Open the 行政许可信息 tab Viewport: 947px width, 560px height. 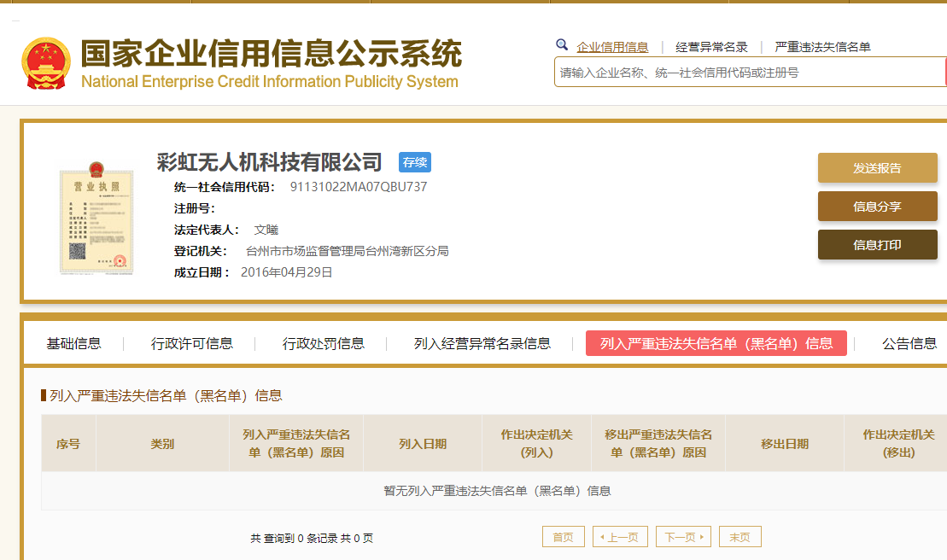[192, 343]
